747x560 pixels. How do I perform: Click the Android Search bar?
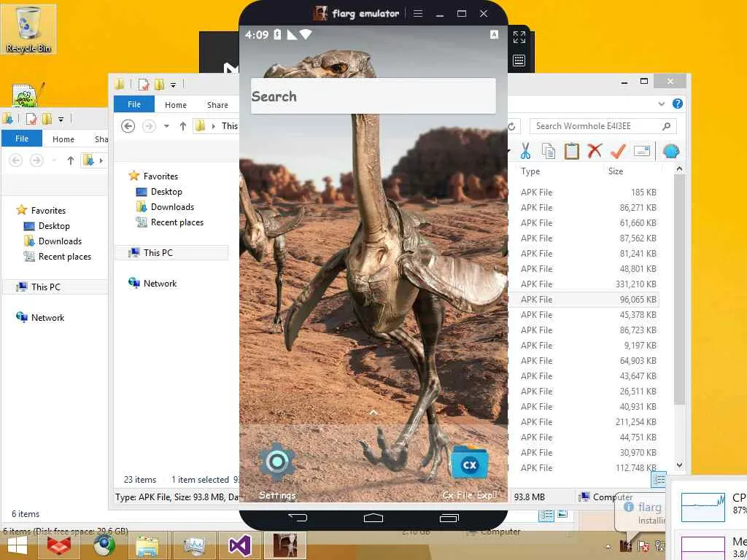tap(373, 96)
